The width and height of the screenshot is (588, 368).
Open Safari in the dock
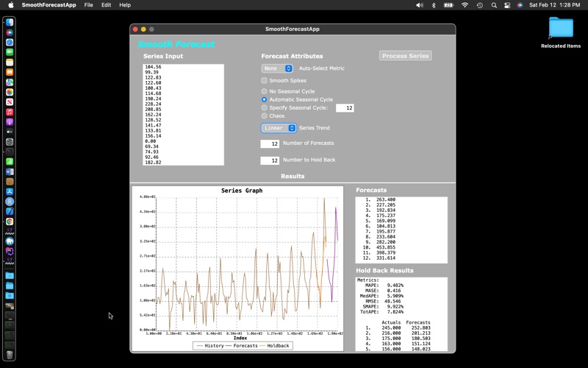[10, 43]
